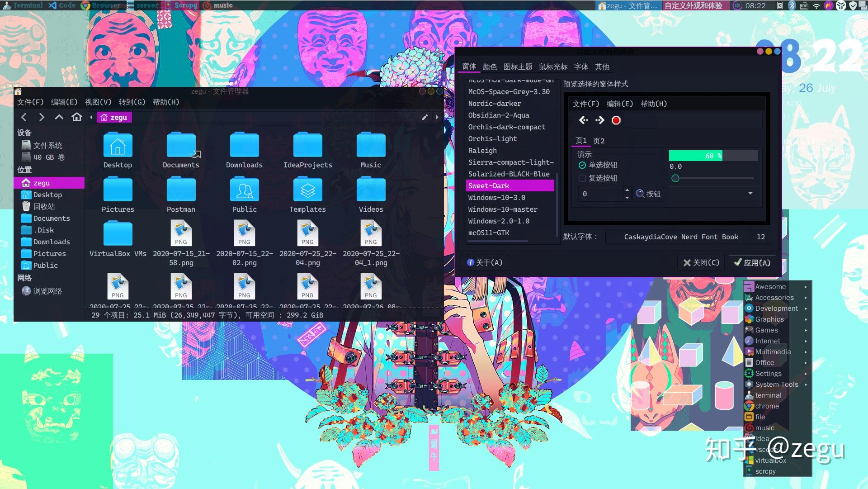Screen dimensions: 868x489
Task: Expand Multimedia submenu
Action: 777,352
